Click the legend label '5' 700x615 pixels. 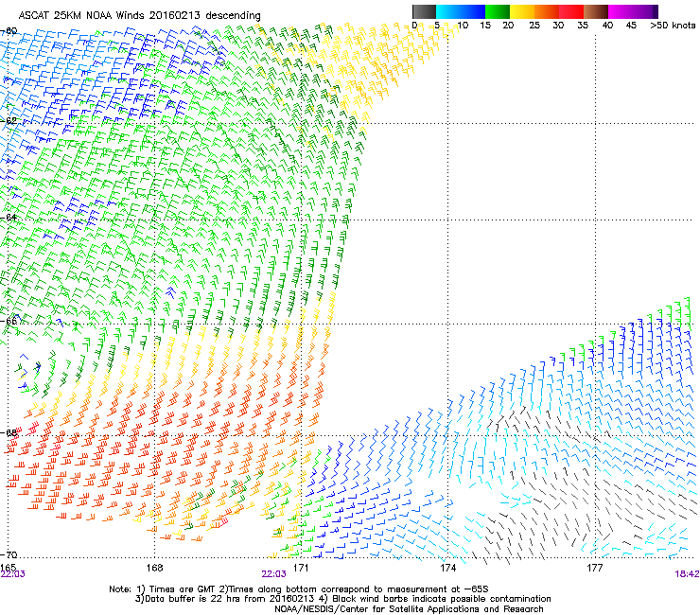click(437, 26)
